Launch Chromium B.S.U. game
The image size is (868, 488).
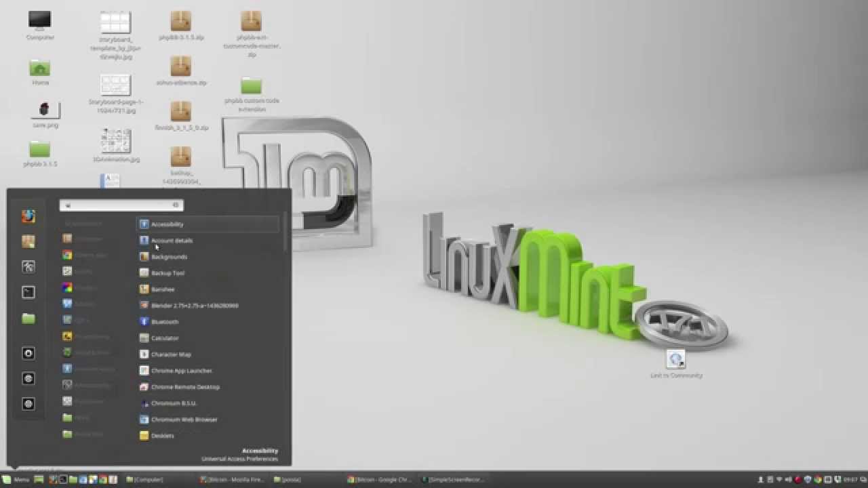[x=208, y=403]
